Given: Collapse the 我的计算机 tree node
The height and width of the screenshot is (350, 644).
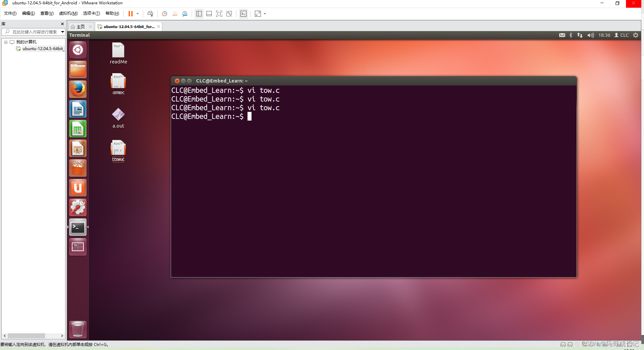Looking at the screenshot, I should click(x=6, y=42).
